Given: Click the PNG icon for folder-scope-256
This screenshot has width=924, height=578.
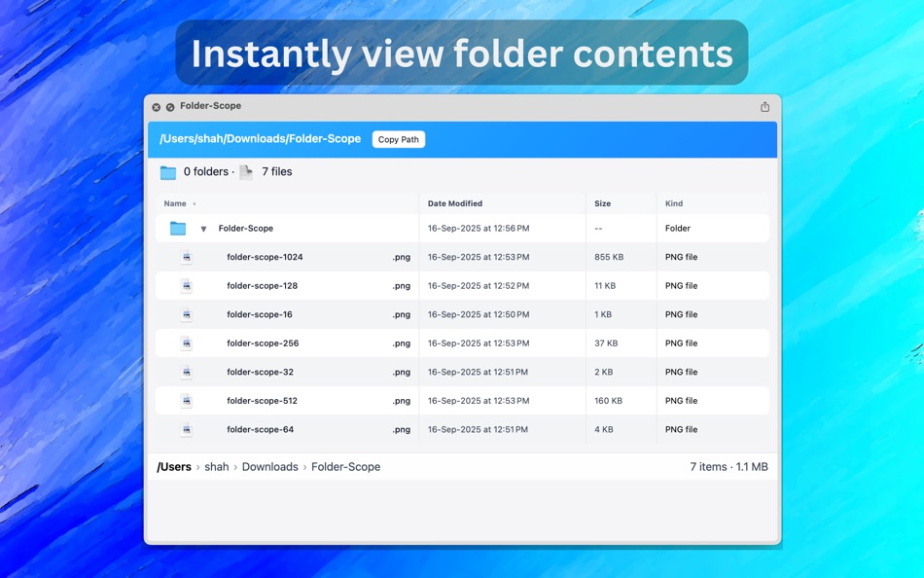Looking at the screenshot, I should point(185,343).
